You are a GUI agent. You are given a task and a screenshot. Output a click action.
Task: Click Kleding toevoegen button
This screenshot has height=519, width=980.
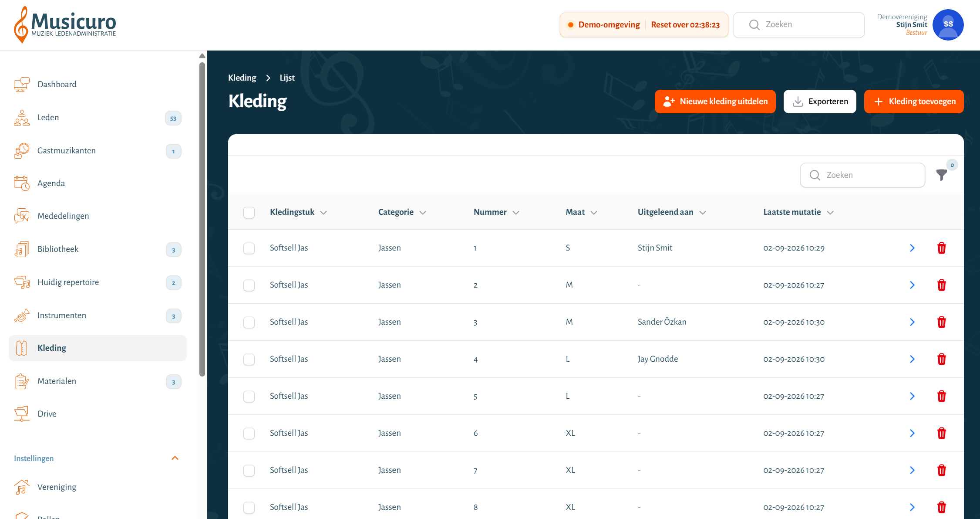point(914,102)
